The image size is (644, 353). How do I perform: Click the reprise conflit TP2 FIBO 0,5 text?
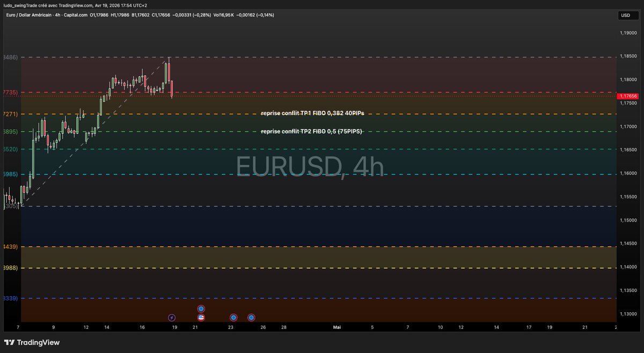click(x=312, y=131)
